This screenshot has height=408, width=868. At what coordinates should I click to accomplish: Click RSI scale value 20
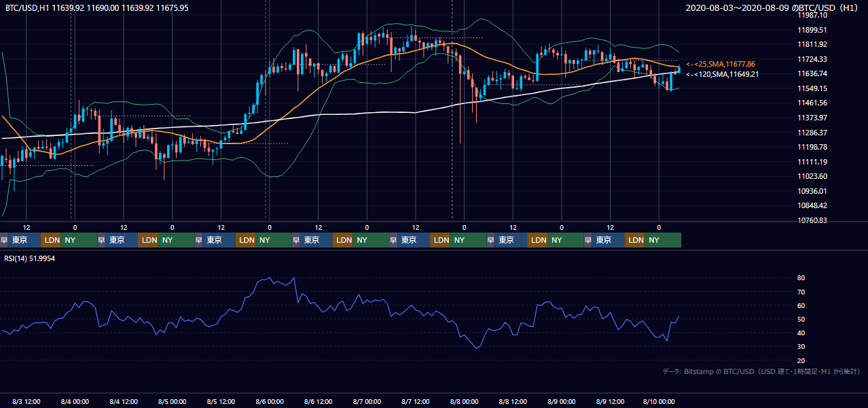pos(801,360)
